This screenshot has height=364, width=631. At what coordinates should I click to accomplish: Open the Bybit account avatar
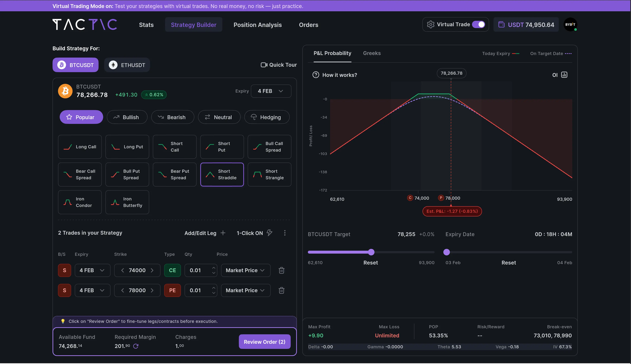(x=570, y=24)
